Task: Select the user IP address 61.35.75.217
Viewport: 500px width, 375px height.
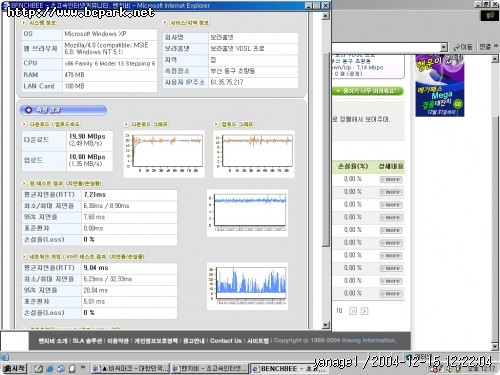Action: (227, 82)
